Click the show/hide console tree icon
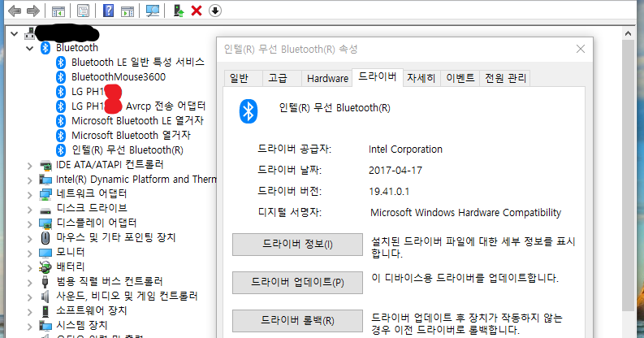The width and height of the screenshot is (644, 338). [x=58, y=11]
